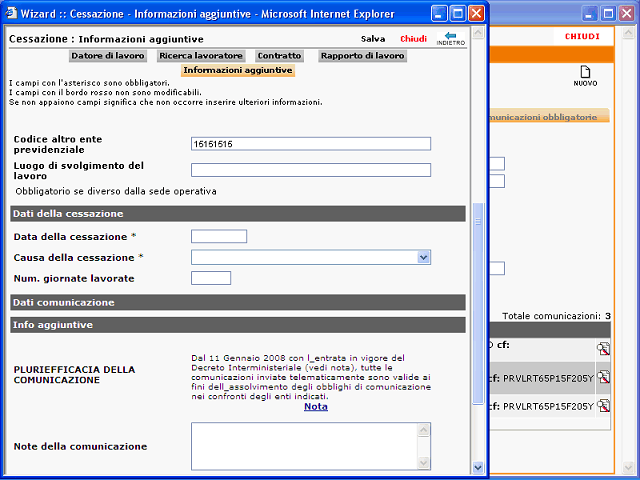Screen dimensions: 640x480
Task: Click the Internet Explorer page icon in title bar
Action: [11, 13]
